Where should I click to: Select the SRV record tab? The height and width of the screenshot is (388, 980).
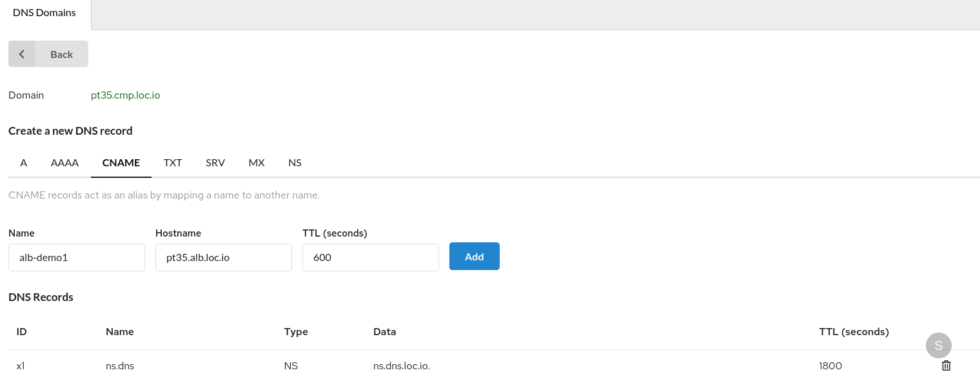[215, 163]
